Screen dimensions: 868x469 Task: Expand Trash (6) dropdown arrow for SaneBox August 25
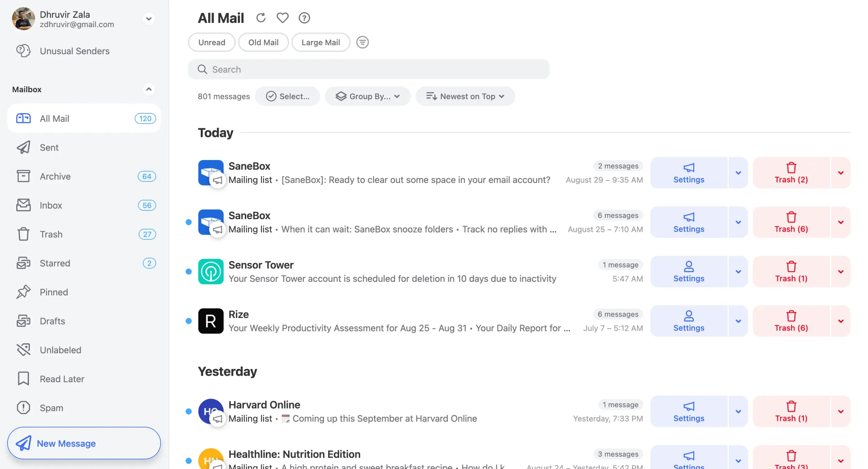pyautogui.click(x=841, y=222)
